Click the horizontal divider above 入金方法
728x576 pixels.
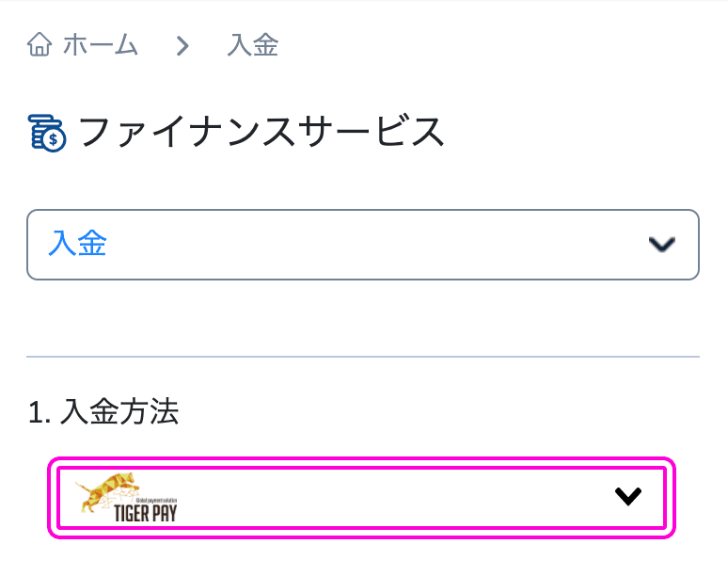tap(363, 357)
